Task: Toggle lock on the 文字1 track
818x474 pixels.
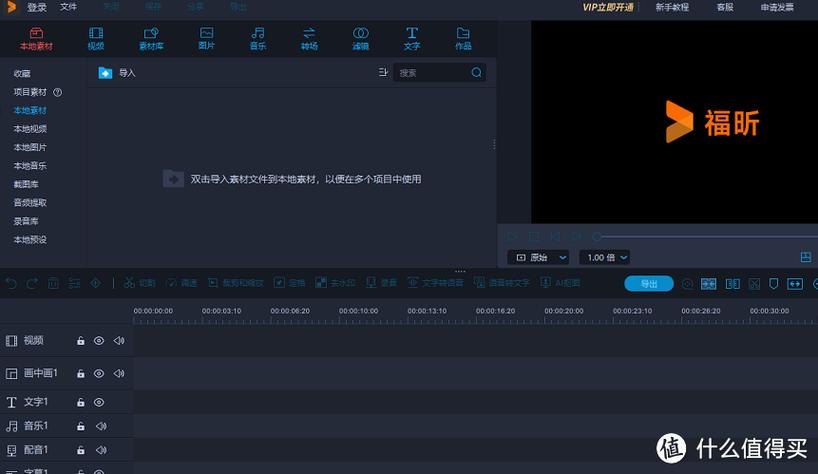Action: tap(80, 402)
